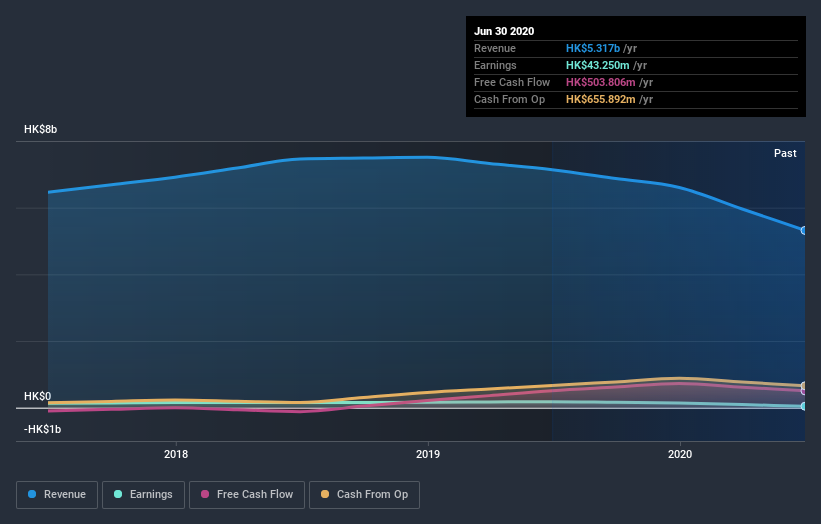Click the -HK$1b y-axis label
This screenshot has height=524, width=821.
click(42, 429)
